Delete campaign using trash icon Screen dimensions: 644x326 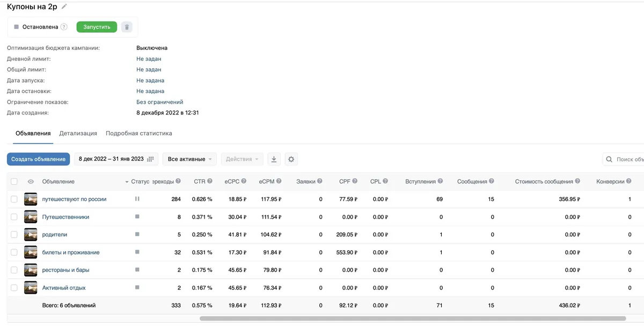(x=126, y=27)
